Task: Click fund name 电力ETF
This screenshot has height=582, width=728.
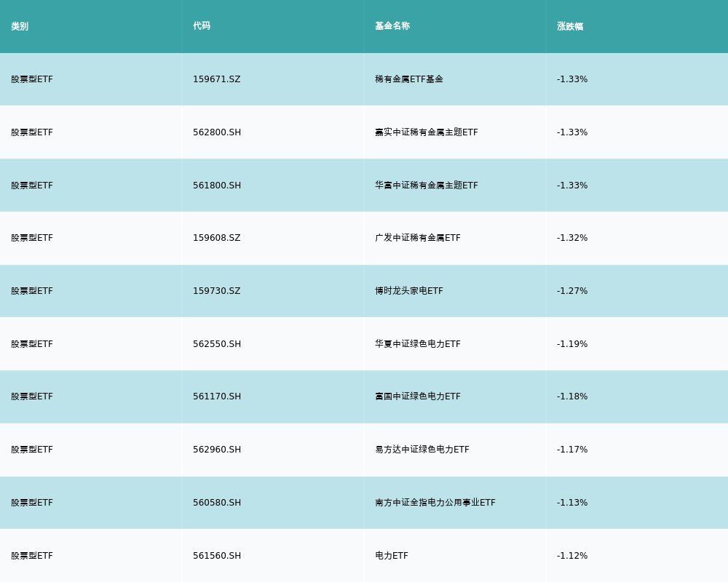Action: tap(392, 556)
